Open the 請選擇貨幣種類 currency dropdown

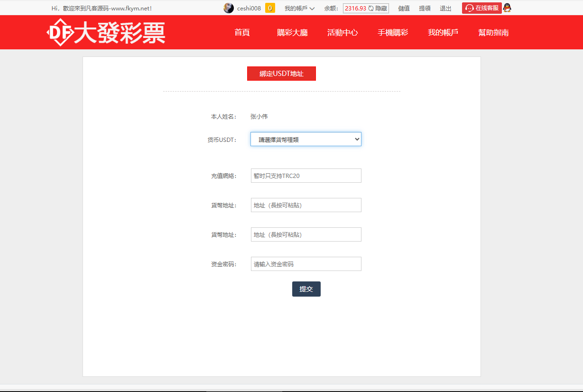[x=305, y=139]
